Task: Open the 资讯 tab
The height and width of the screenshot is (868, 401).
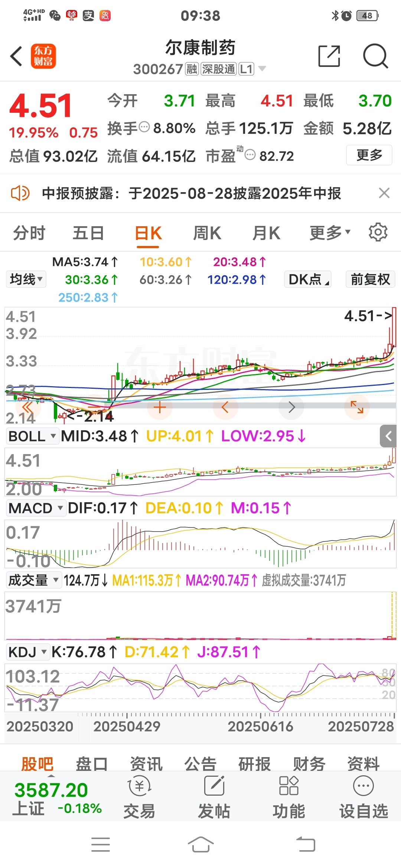Action: [146, 763]
